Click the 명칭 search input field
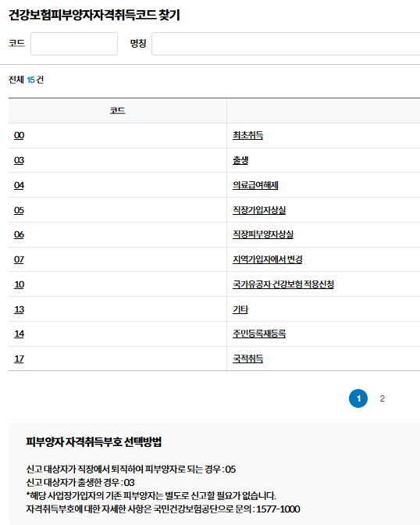 pyautogui.click(x=286, y=44)
